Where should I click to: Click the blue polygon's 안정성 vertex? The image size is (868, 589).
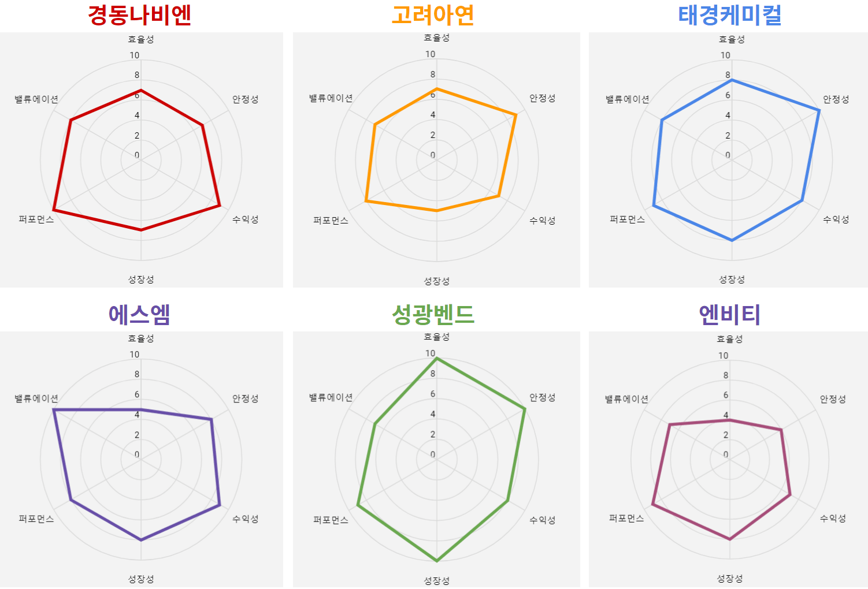tap(819, 110)
